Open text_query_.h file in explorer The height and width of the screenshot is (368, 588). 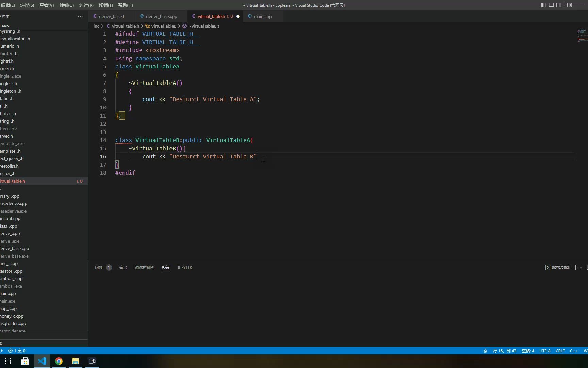tap(44, 158)
